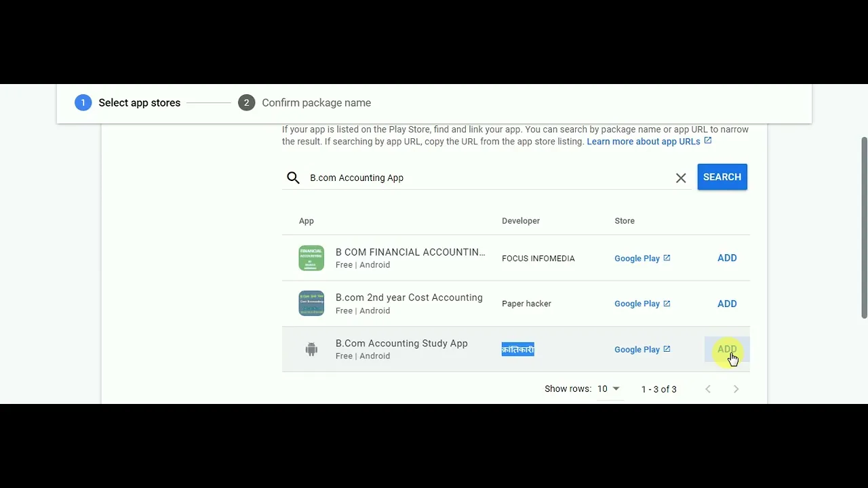Click the blue SEARCH button
Screen dimensions: 868x488
[x=722, y=177]
